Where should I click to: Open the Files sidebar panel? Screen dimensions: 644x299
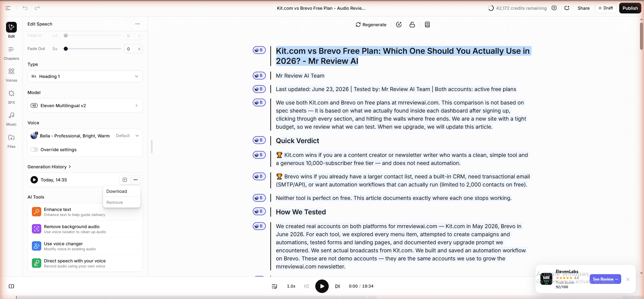(x=11, y=141)
